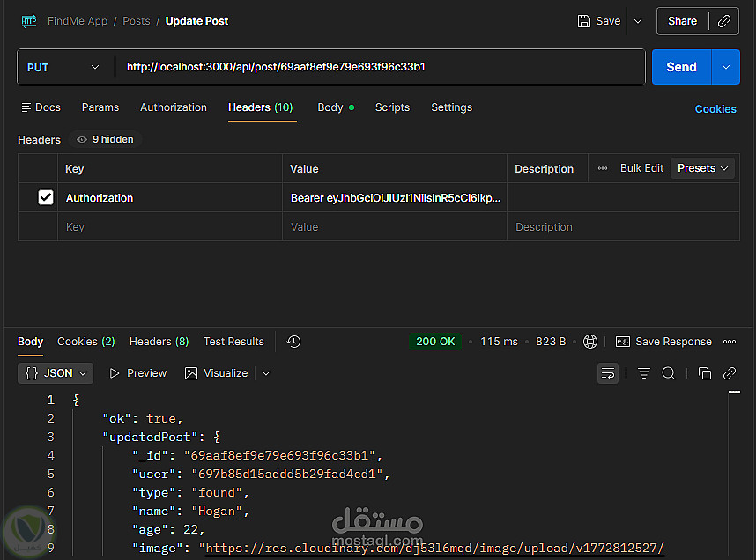The image size is (756, 560).
Task: Expand the Presets dropdown
Action: click(703, 168)
